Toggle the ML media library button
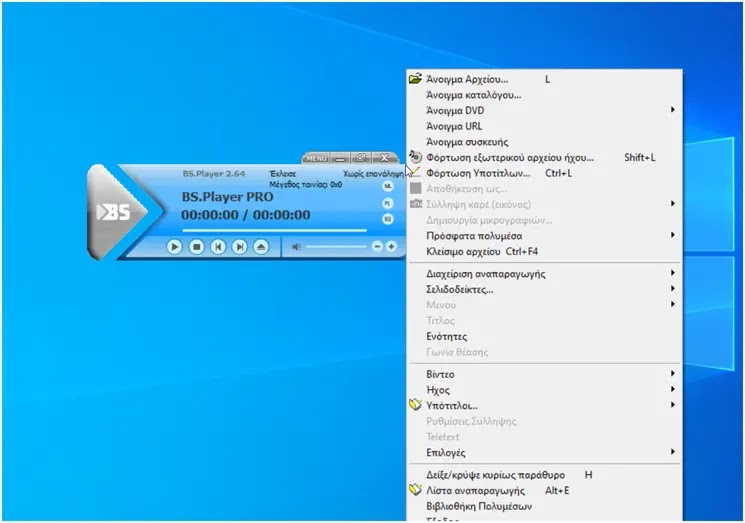This screenshot has width=745, height=523. pos(388,187)
